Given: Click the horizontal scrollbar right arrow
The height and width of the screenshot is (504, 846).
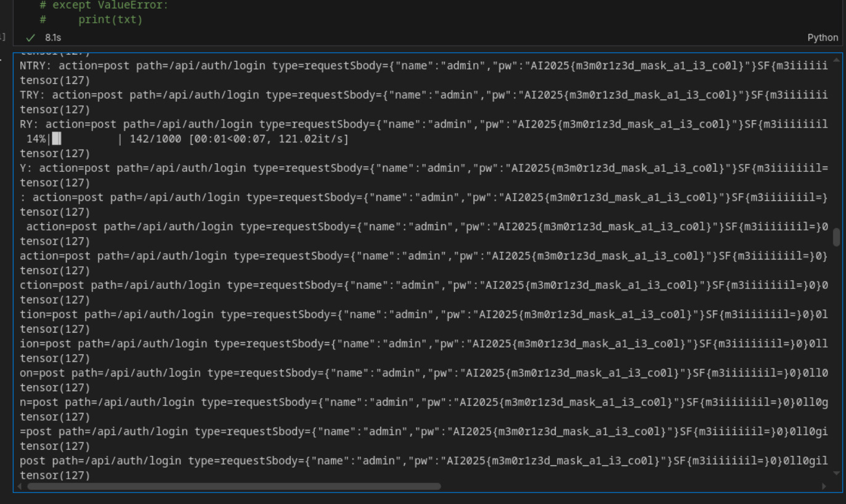Looking at the screenshot, I should (824, 486).
